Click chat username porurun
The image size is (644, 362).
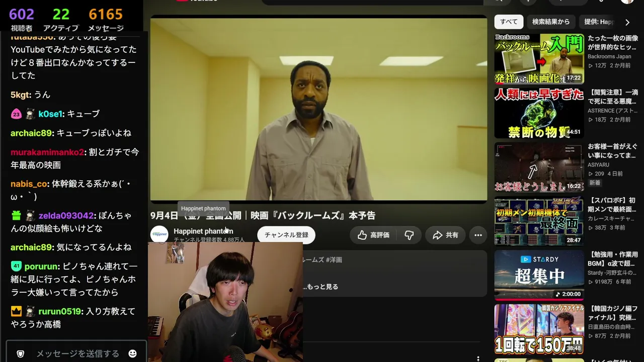coord(41,266)
